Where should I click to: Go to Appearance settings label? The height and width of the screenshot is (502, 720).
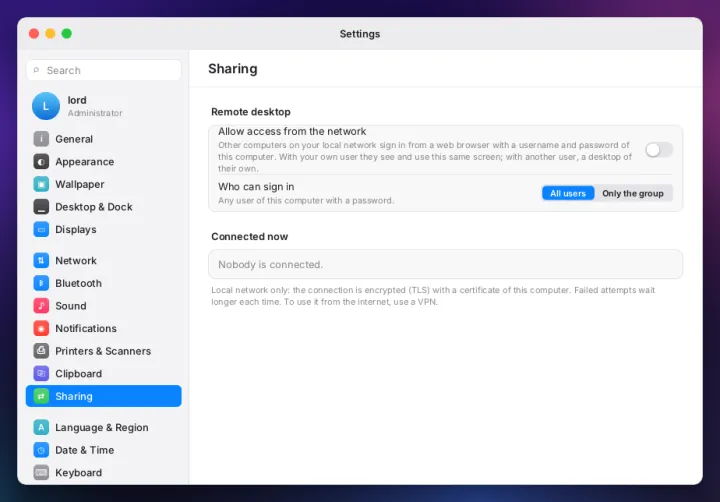(x=84, y=161)
